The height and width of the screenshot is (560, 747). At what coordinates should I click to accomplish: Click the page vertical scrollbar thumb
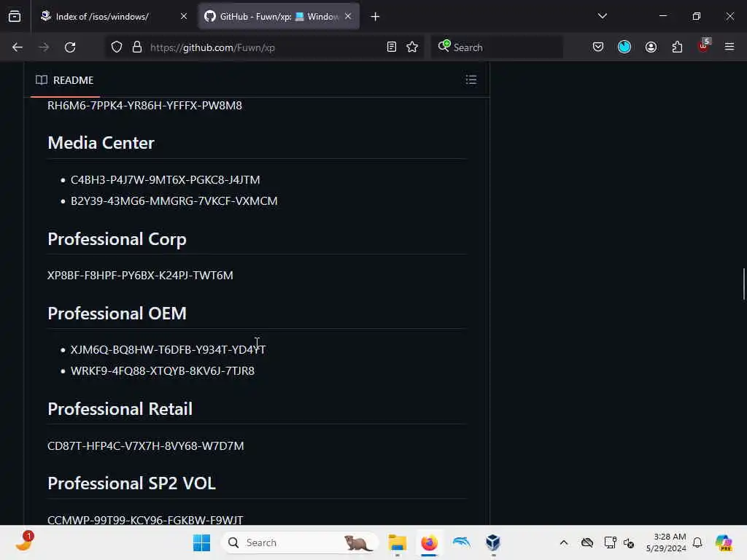click(x=743, y=284)
